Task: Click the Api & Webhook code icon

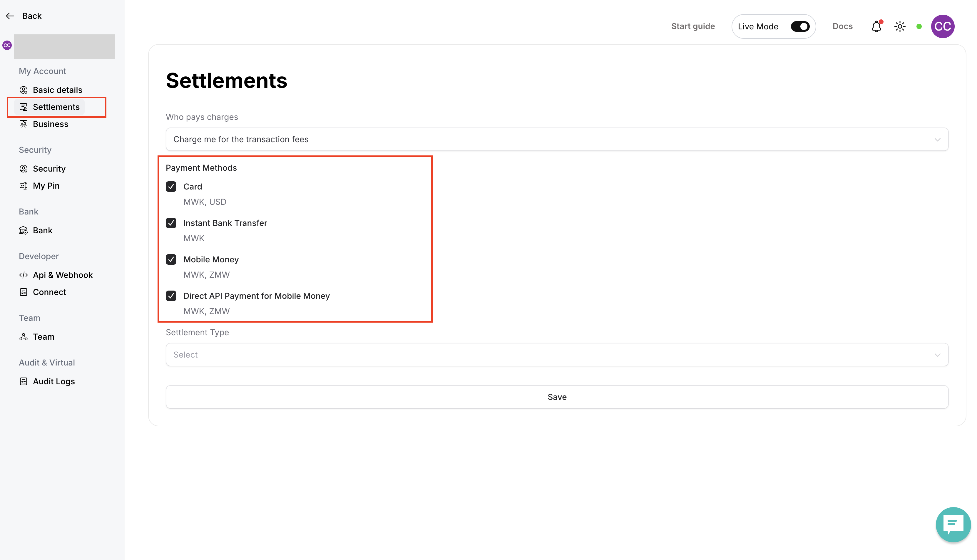Action: 24,275
